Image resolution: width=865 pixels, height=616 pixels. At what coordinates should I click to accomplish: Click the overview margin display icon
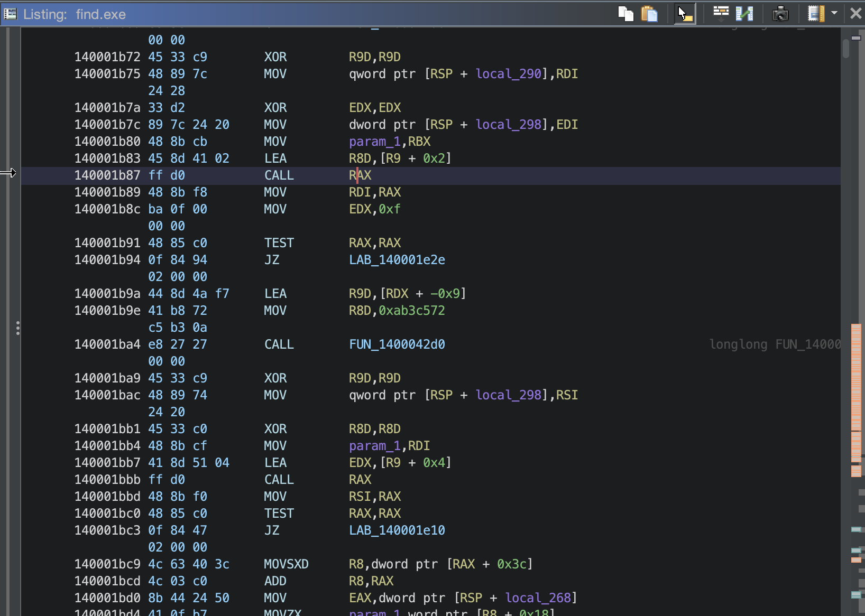coord(816,14)
